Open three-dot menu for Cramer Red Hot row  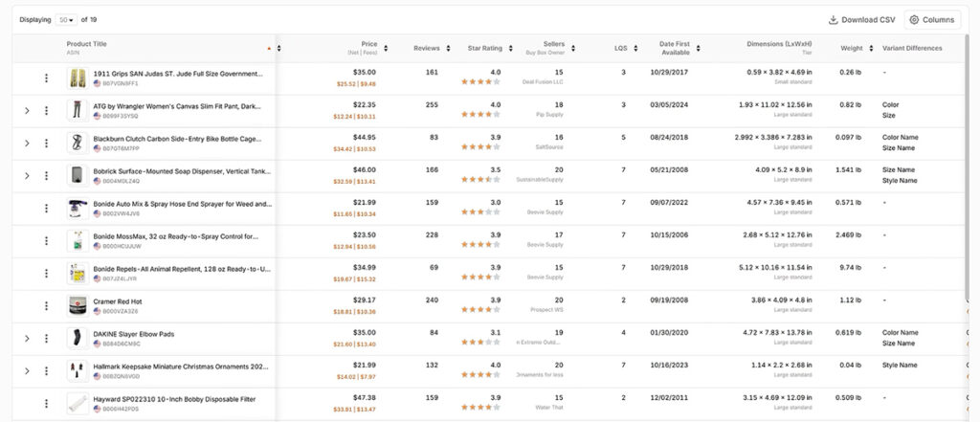click(x=46, y=305)
